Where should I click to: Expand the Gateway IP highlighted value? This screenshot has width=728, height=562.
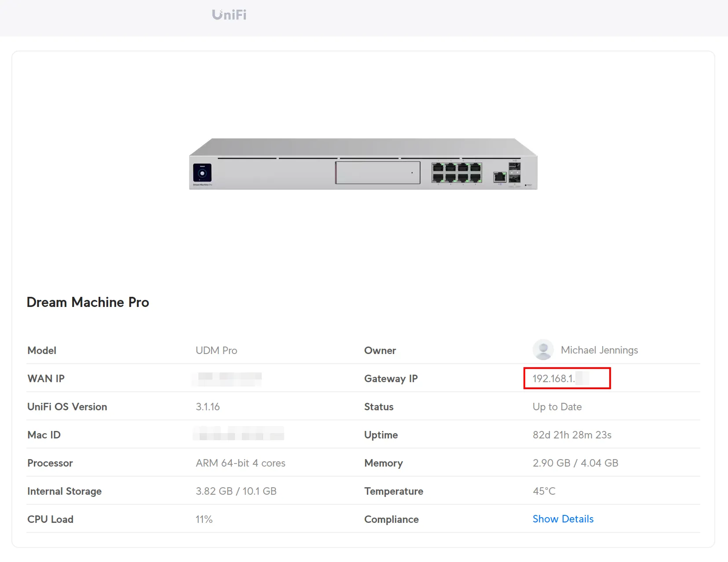pyautogui.click(x=567, y=378)
